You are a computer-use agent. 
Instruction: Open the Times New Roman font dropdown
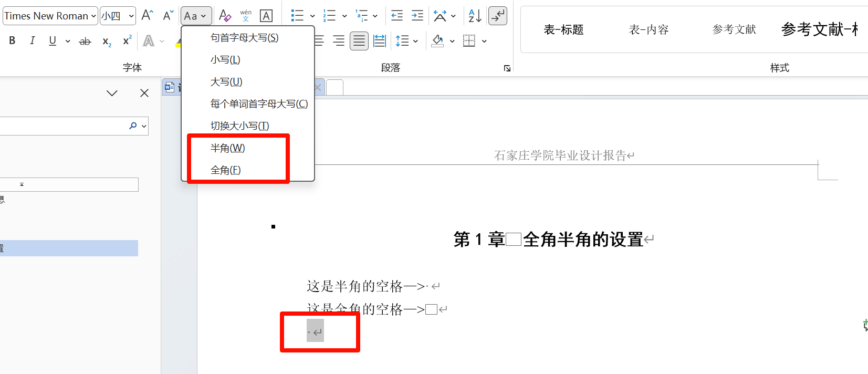tap(93, 16)
